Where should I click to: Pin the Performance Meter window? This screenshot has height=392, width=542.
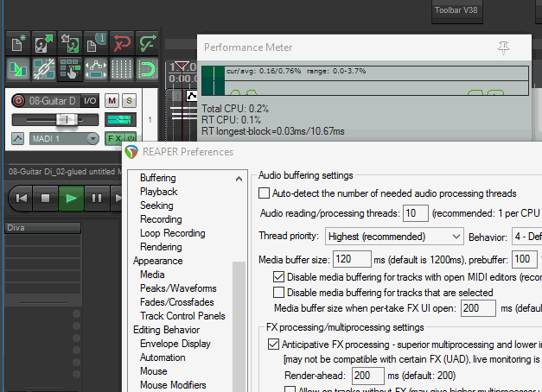pos(503,47)
